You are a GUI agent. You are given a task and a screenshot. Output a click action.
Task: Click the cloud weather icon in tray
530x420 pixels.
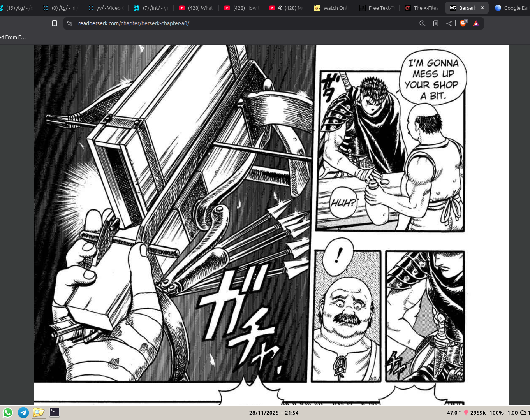pyautogui.click(x=523, y=413)
